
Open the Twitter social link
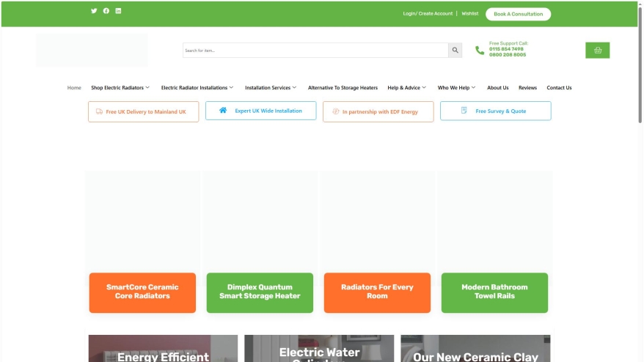point(94,11)
